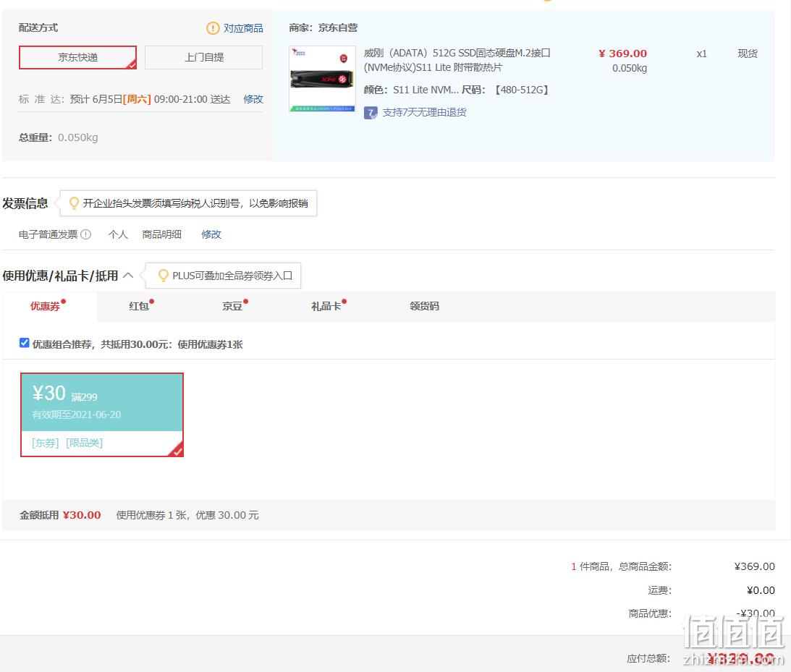791x672 pixels.
Task: Click 个人 invoice title text
Action: coord(118,234)
